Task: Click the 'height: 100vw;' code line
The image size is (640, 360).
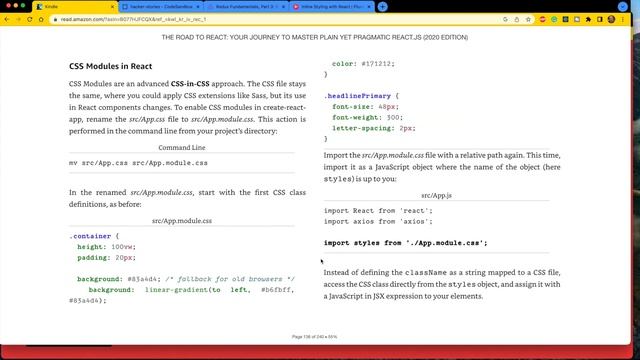Action: (106, 247)
